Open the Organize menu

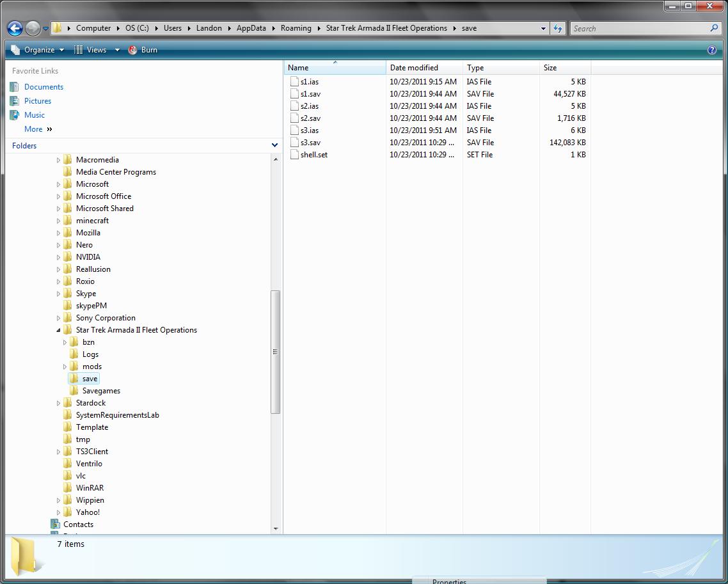[x=38, y=50]
